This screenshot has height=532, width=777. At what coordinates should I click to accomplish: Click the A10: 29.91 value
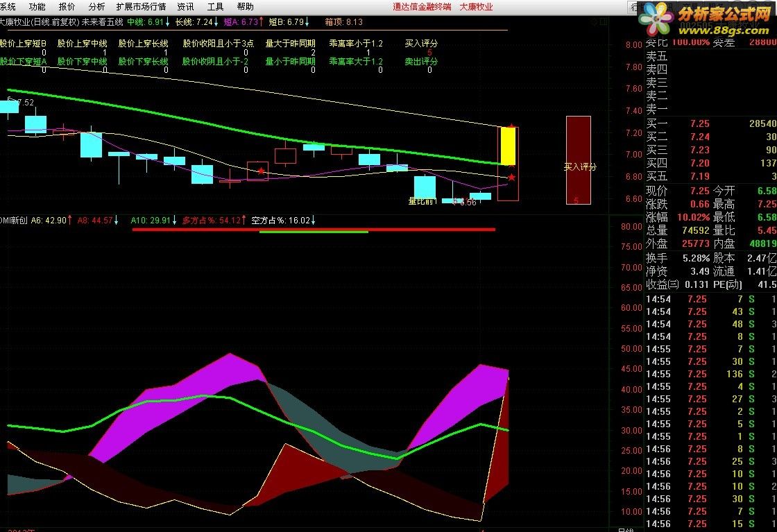[153, 221]
